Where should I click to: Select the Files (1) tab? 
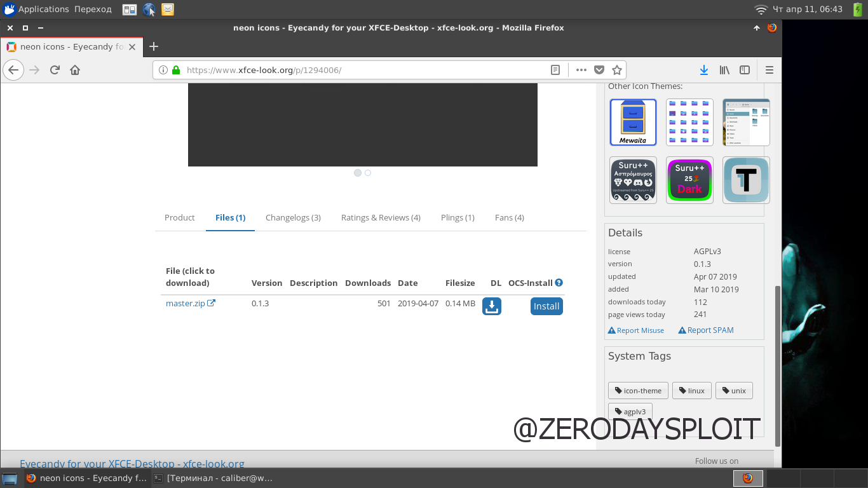231,217
